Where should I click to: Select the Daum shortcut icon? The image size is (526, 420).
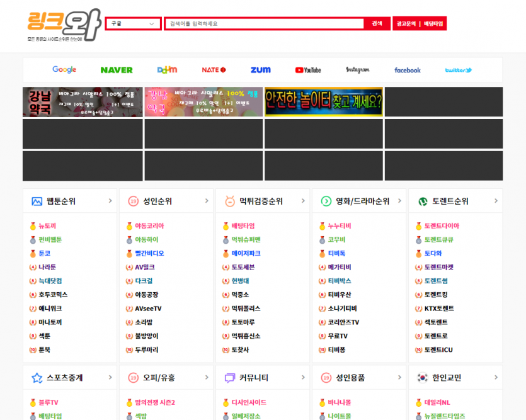tap(167, 69)
